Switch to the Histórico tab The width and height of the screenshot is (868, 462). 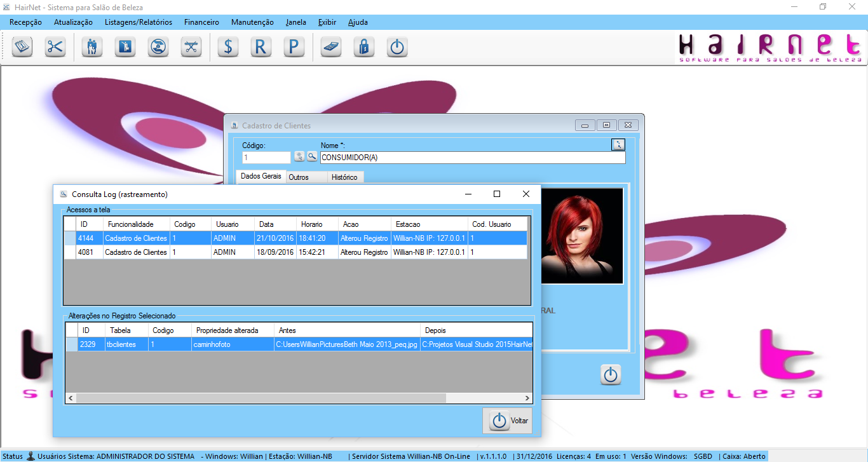click(x=344, y=177)
